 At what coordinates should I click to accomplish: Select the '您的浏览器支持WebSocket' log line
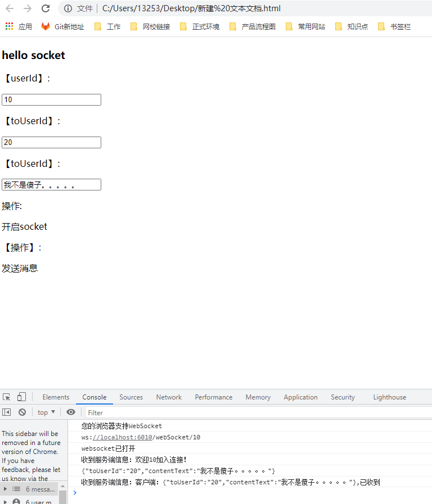[x=121, y=426]
